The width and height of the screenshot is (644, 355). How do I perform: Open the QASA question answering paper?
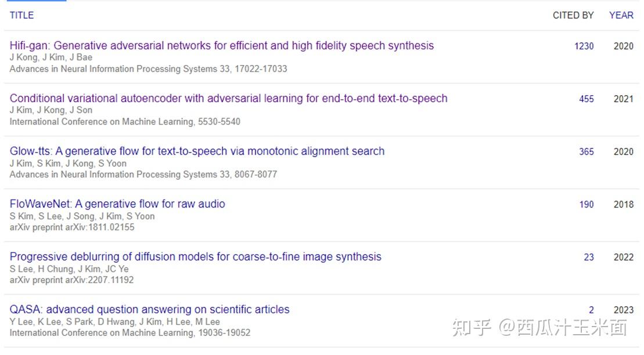tap(149, 309)
